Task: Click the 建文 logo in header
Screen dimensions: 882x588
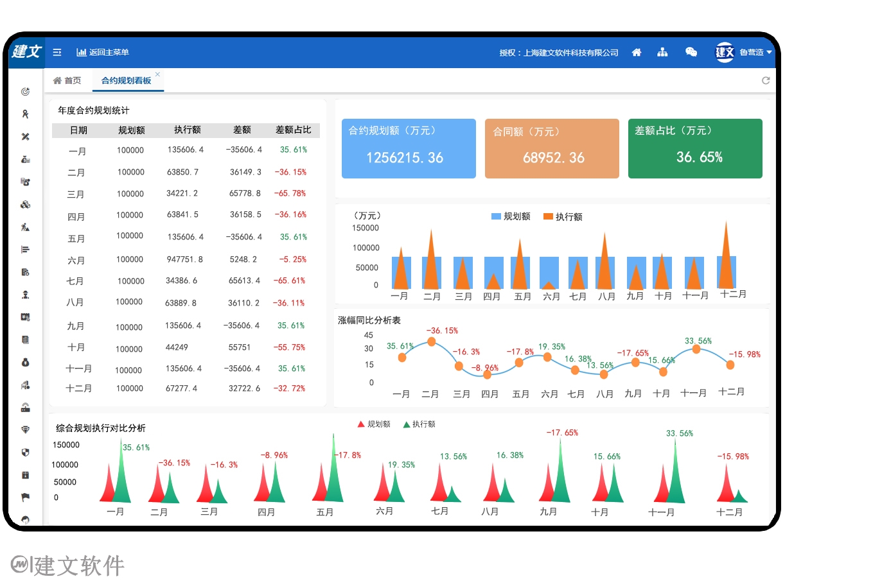Action: point(26,51)
